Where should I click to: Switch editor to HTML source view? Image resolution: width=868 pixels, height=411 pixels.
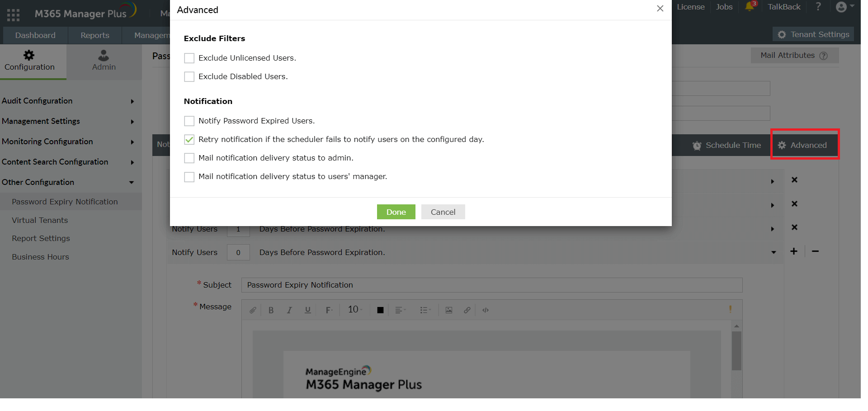click(x=486, y=310)
